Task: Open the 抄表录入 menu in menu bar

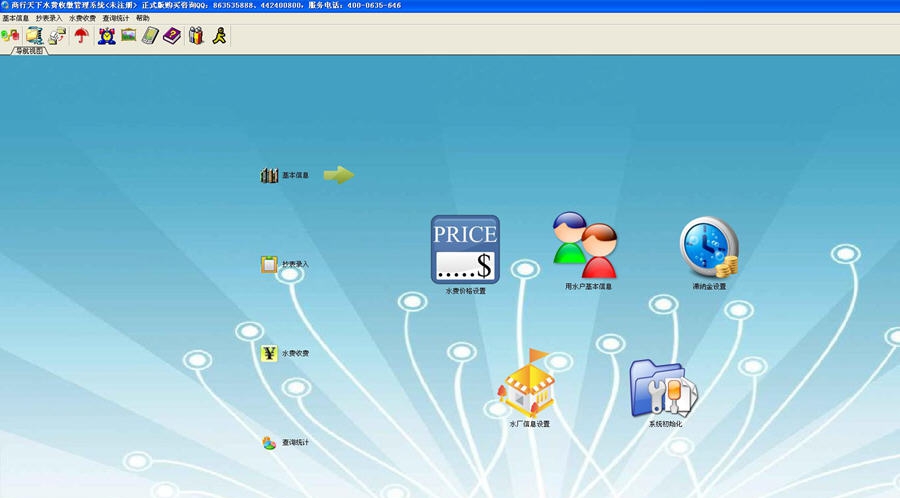Action: click(x=49, y=18)
